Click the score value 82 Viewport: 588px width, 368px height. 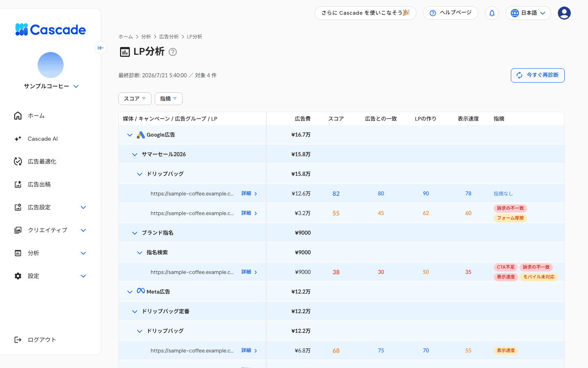point(336,194)
